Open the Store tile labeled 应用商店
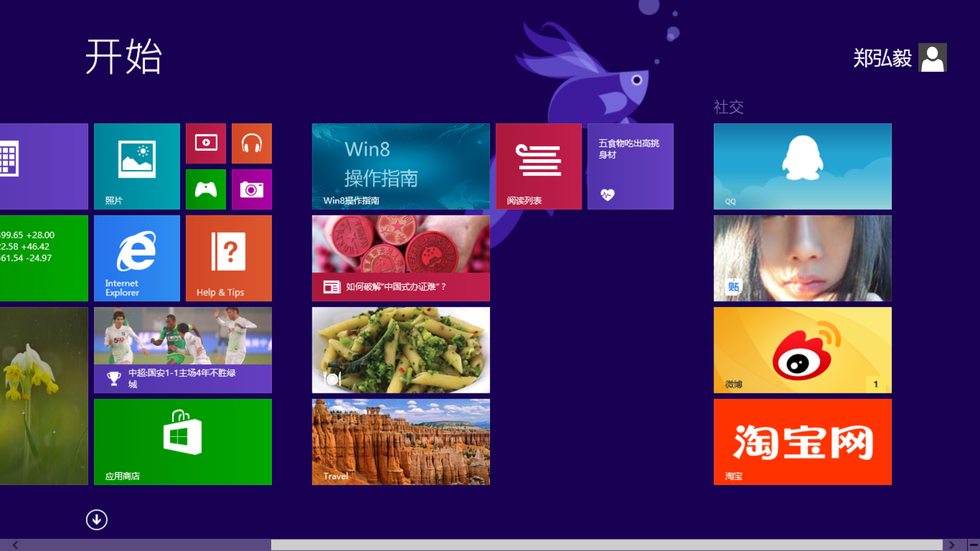Viewport: 980px width, 551px height. pos(183,442)
